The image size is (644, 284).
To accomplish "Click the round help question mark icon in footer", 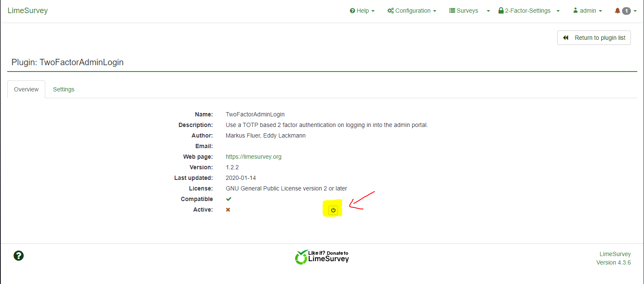I will [19, 256].
